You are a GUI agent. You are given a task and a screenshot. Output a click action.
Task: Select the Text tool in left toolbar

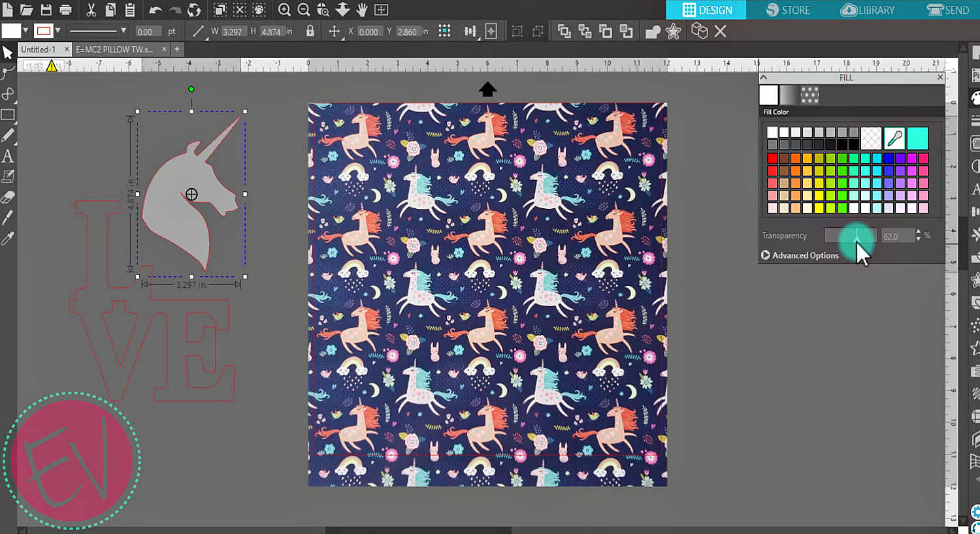click(x=8, y=156)
